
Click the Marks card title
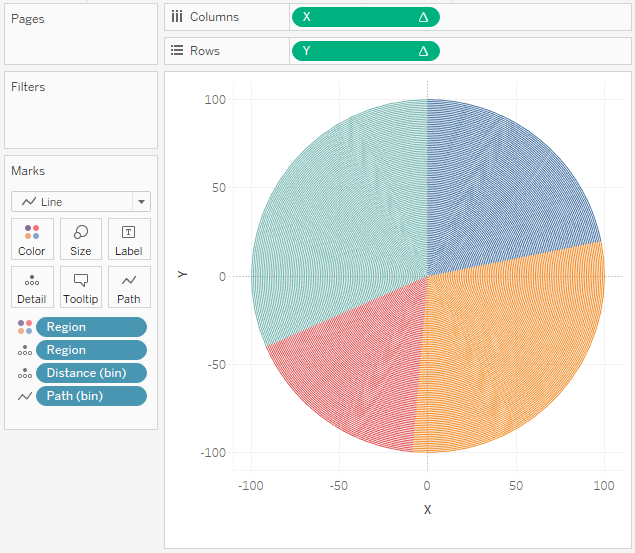click(28, 171)
